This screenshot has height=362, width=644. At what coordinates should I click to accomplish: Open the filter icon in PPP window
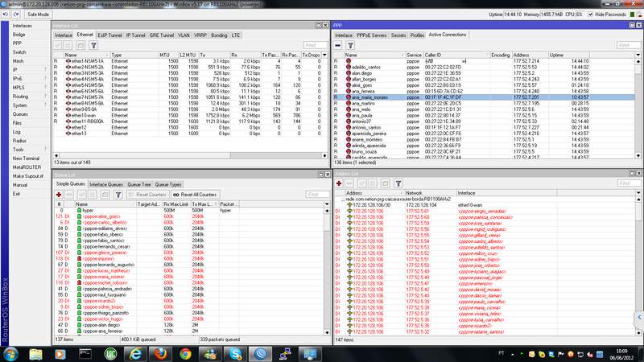coord(350,45)
